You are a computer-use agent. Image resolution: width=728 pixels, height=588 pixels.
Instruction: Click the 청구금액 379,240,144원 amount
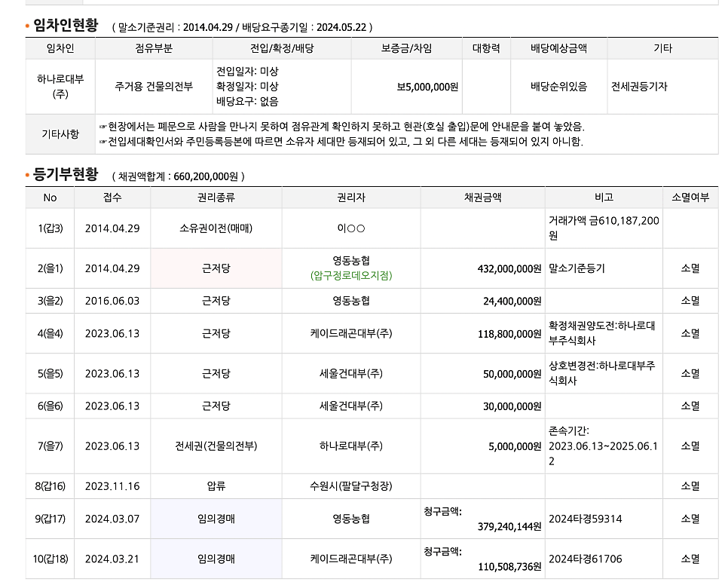coord(509,527)
